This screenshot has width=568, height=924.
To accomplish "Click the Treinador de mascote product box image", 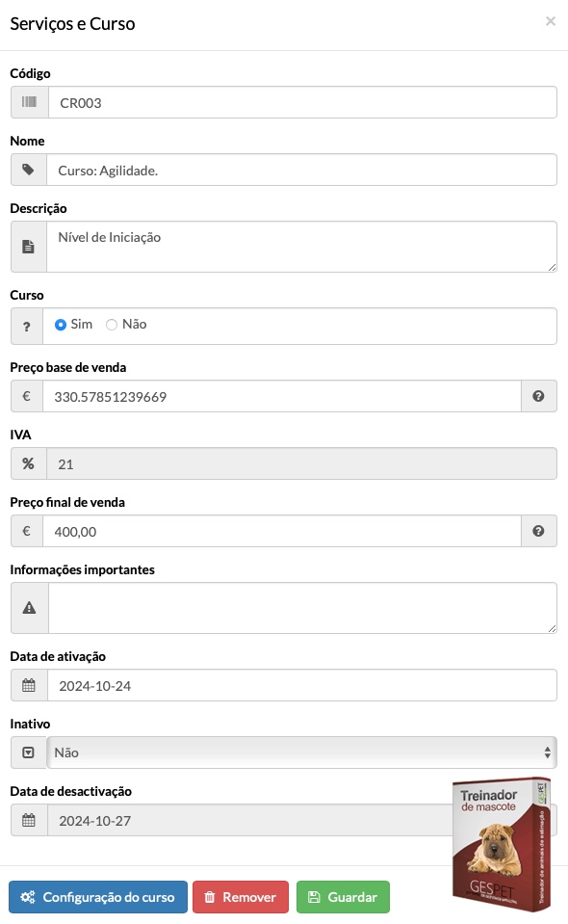I will click(502, 844).
